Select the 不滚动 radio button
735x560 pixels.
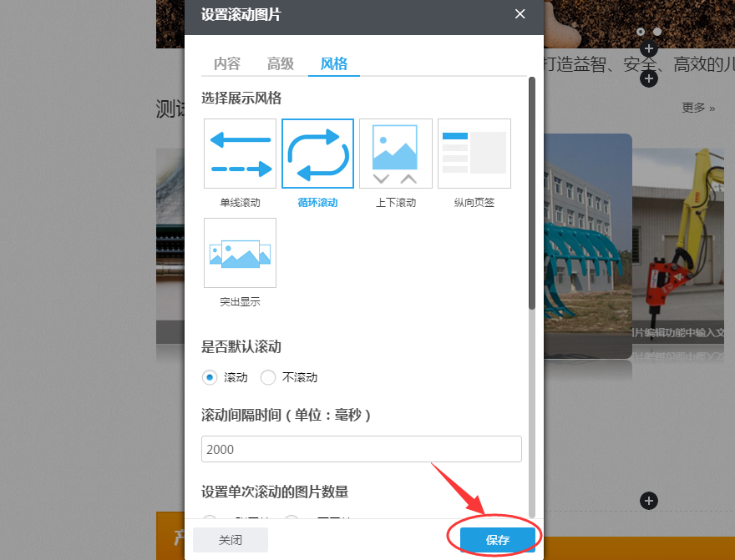[268, 377]
